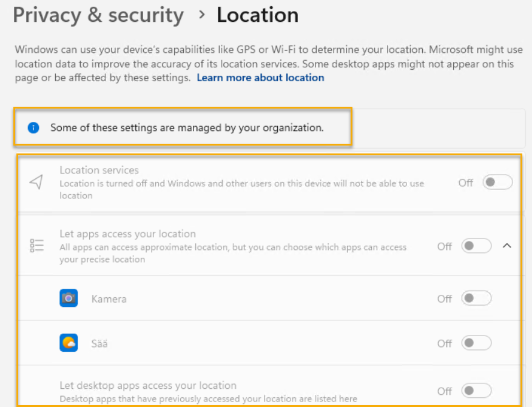Collapse the Let apps access your location section
Screen dimensions: 532x407
[508, 246]
